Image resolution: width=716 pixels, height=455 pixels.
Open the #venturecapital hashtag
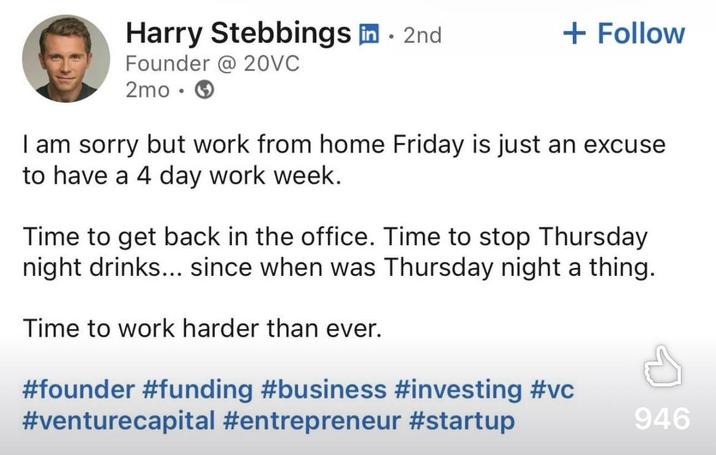(x=119, y=421)
